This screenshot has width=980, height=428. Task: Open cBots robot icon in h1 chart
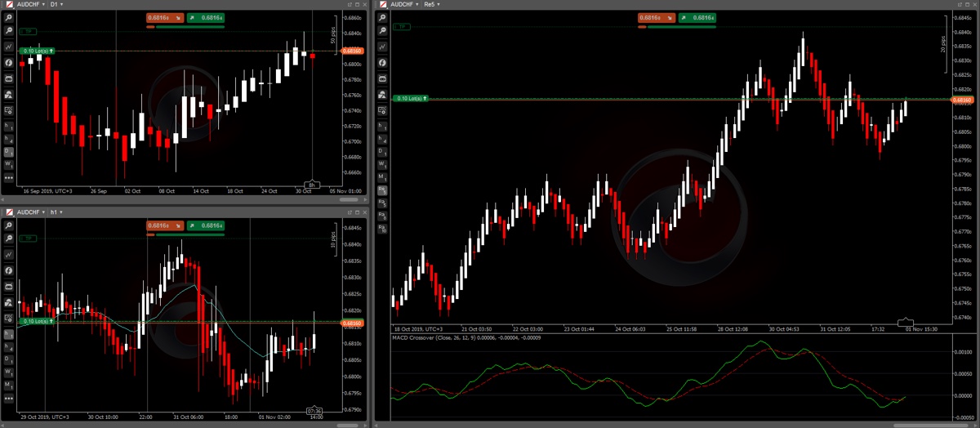pyautogui.click(x=8, y=286)
